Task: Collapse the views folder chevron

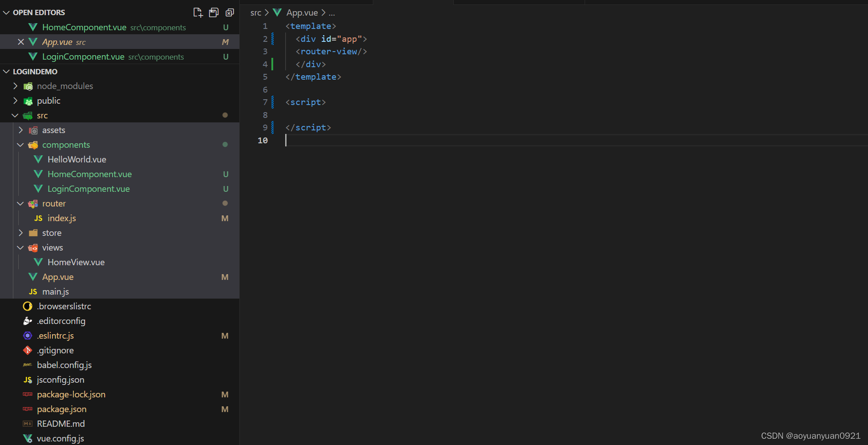Action: point(20,247)
